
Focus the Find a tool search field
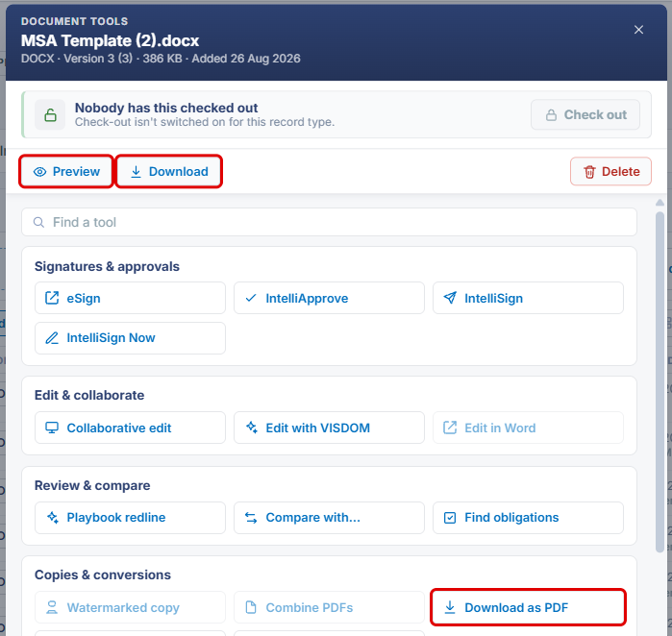[x=329, y=222]
